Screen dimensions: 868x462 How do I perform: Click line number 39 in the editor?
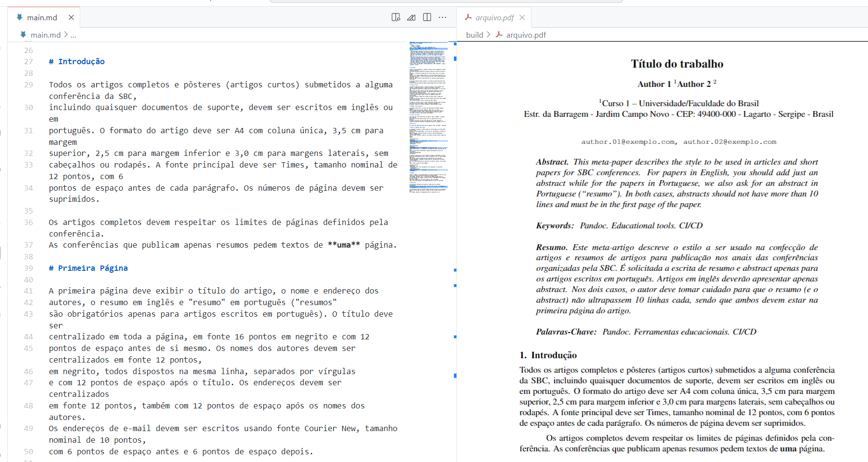click(28, 268)
